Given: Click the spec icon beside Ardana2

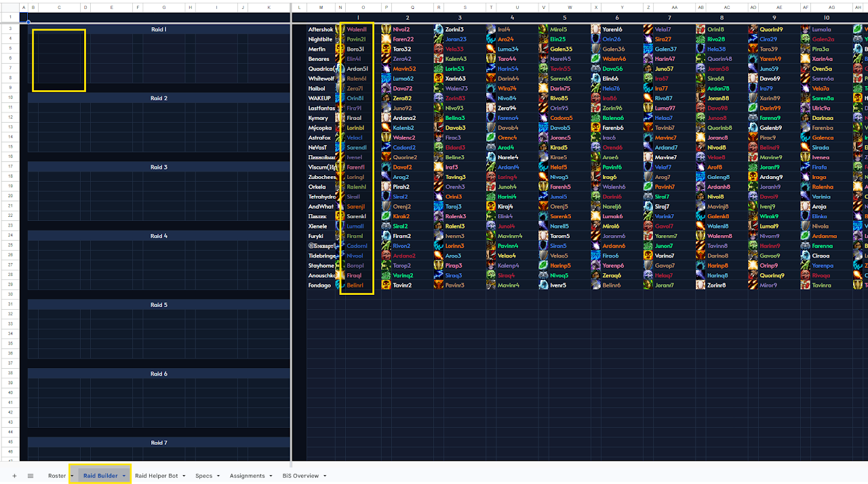Looking at the screenshot, I should (387, 118).
